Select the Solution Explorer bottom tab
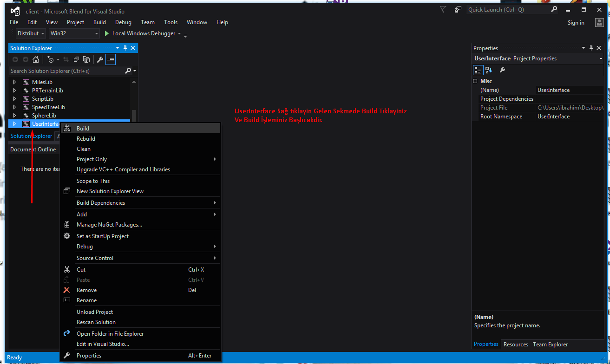 point(31,136)
